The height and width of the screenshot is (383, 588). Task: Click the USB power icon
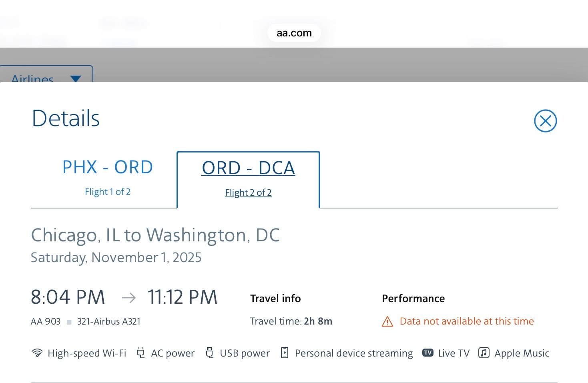pos(209,353)
